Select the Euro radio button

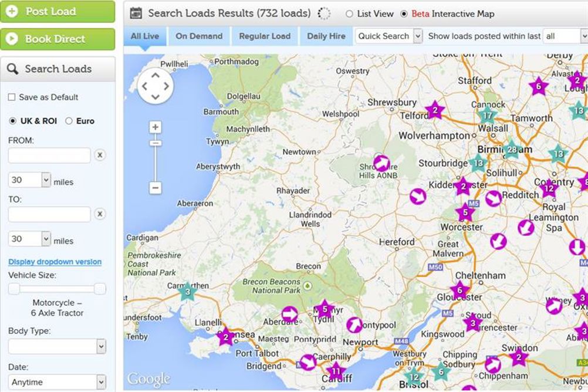(x=69, y=121)
